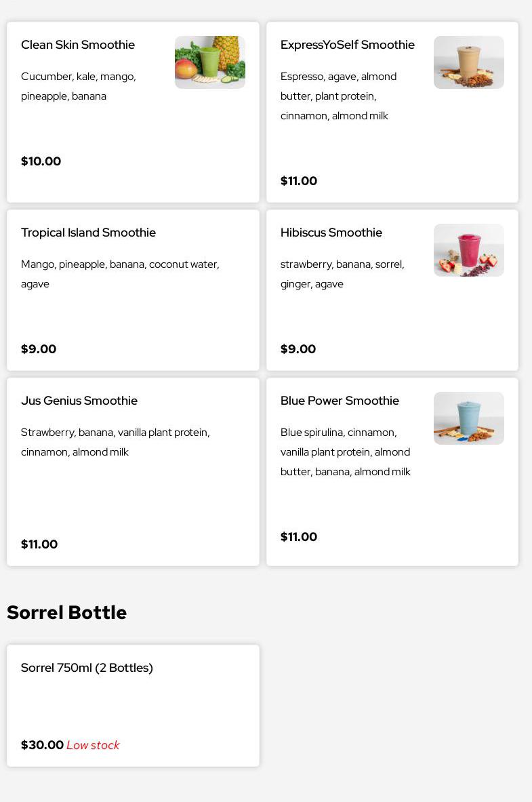Viewport: 532px width, 802px height.
Task: Open the Blue Power Smoothie title
Action: 340,401
